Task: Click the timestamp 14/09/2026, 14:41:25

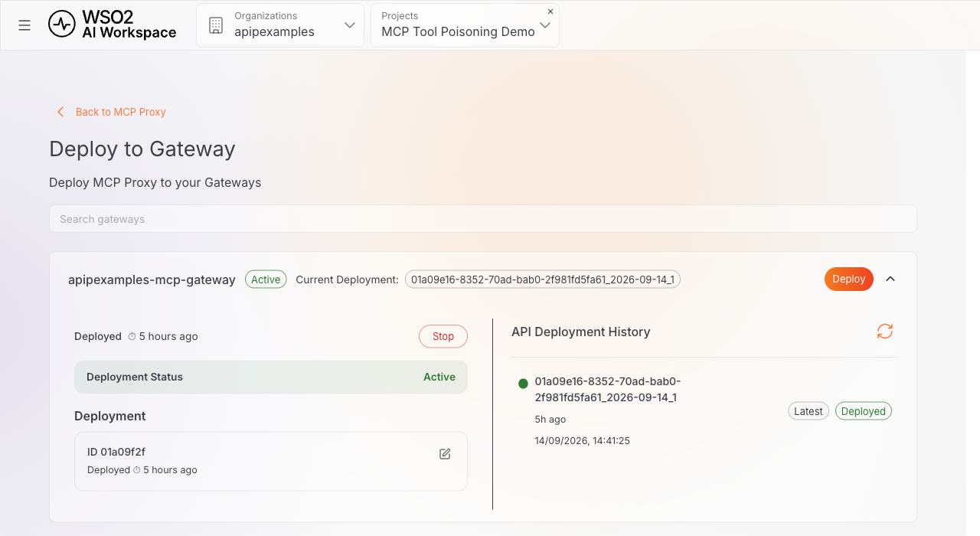Action: click(582, 440)
